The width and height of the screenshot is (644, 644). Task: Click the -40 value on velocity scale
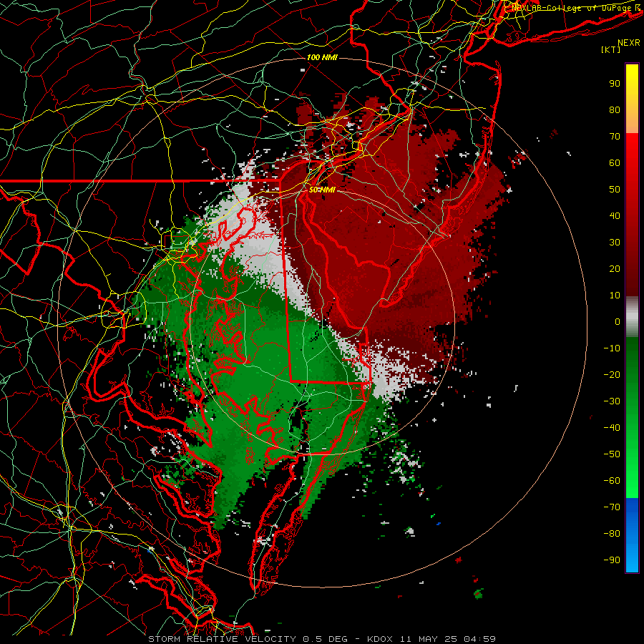coord(612,428)
